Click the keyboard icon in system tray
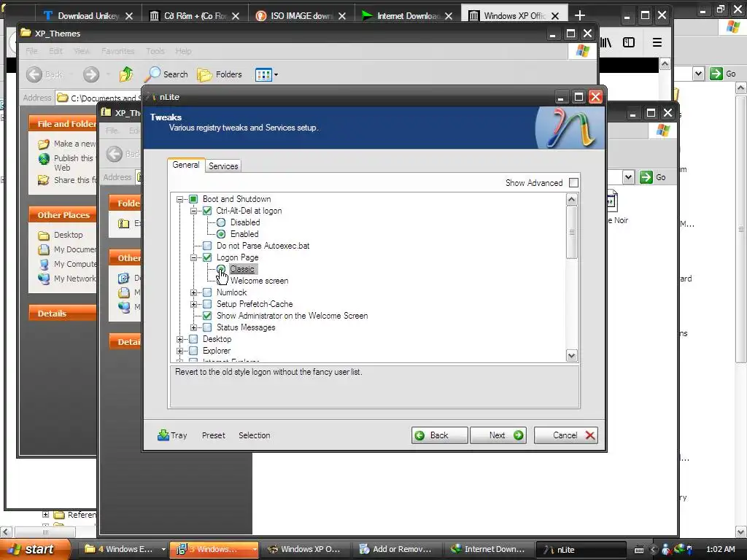This screenshot has height=560, width=747. [x=639, y=550]
